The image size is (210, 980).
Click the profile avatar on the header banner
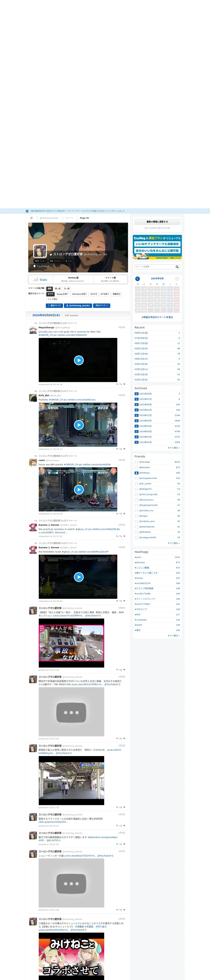pos(40,251)
